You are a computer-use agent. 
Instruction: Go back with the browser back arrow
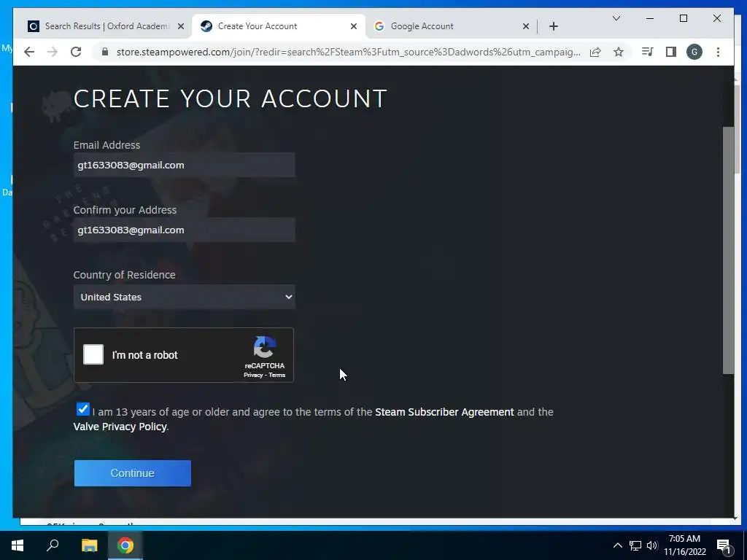29,52
